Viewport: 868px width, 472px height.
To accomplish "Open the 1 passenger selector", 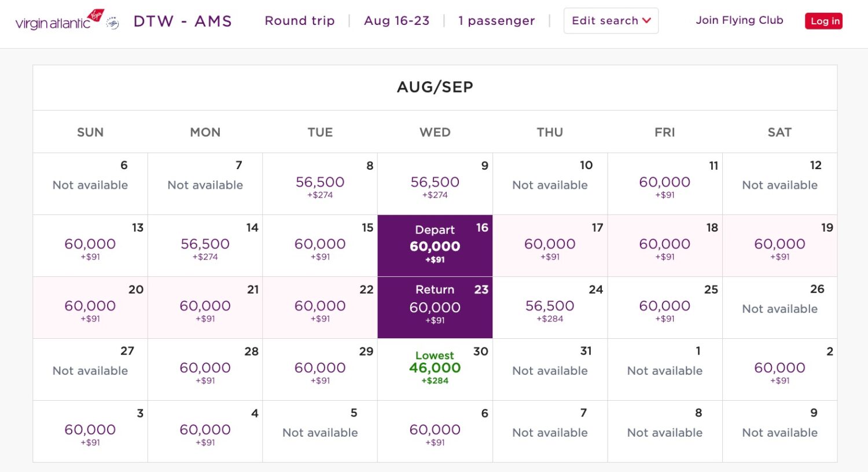I will (x=496, y=20).
